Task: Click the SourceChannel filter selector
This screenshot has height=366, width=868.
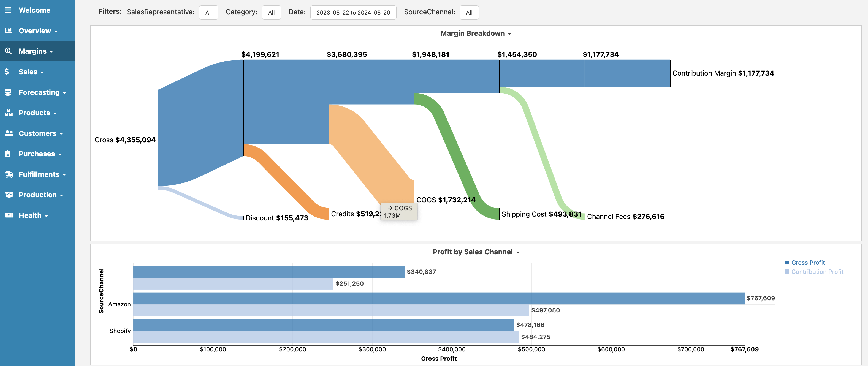Action: (468, 11)
